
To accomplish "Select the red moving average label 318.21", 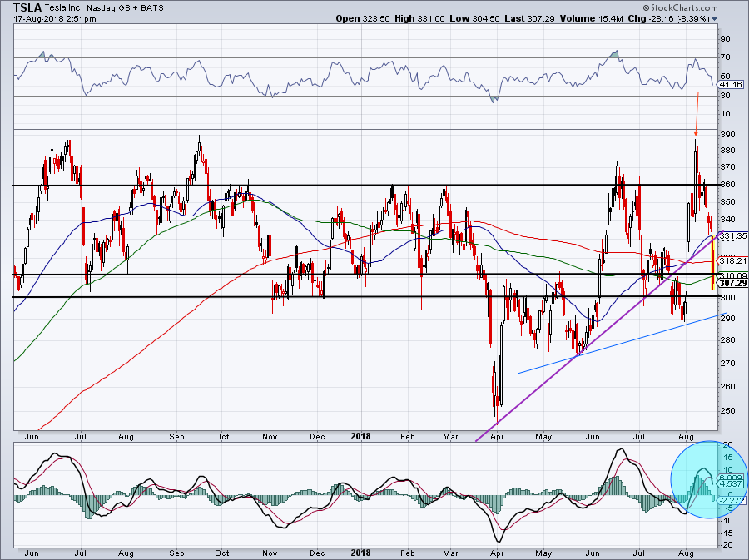I will pos(733,260).
